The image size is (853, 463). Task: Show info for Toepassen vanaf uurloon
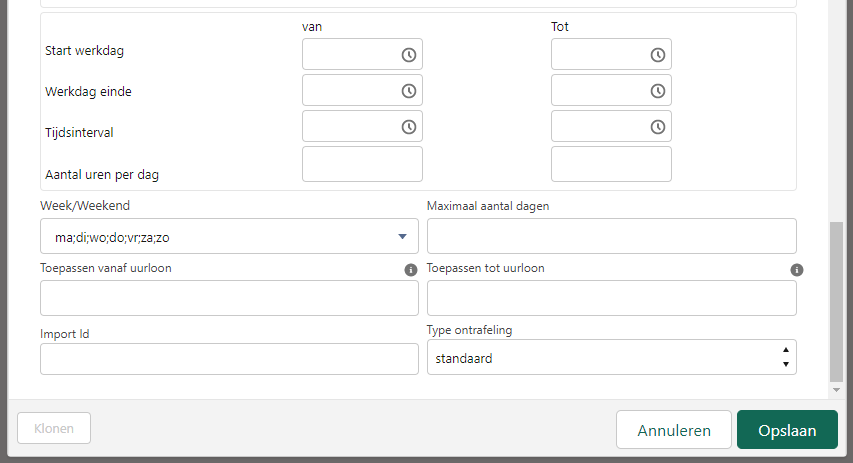click(x=411, y=270)
